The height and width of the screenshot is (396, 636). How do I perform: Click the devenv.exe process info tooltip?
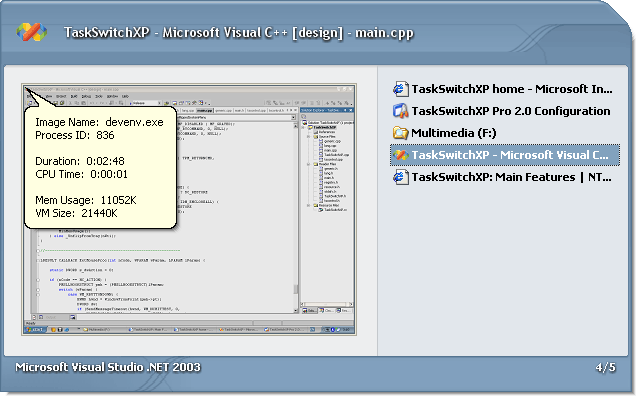[x=101, y=168]
